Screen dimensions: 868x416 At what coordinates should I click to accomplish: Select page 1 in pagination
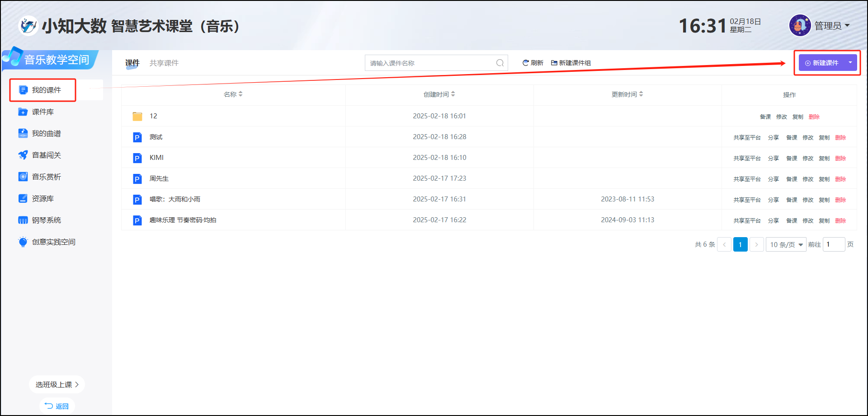(x=740, y=244)
